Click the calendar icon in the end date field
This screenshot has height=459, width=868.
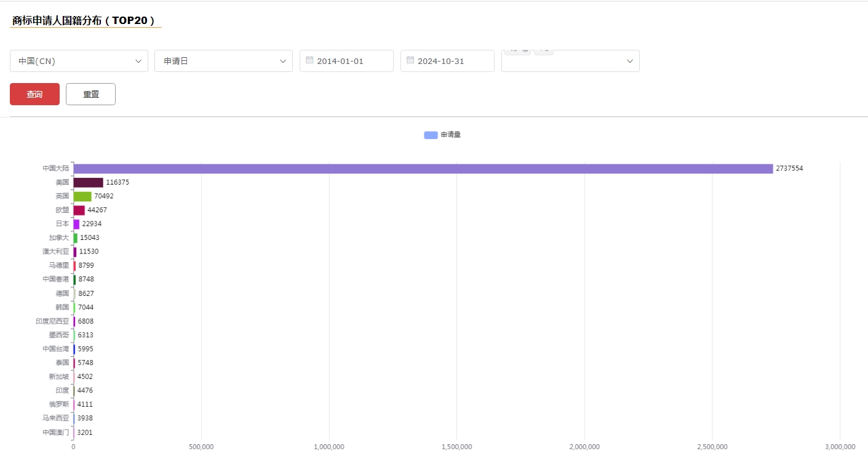[x=410, y=60]
